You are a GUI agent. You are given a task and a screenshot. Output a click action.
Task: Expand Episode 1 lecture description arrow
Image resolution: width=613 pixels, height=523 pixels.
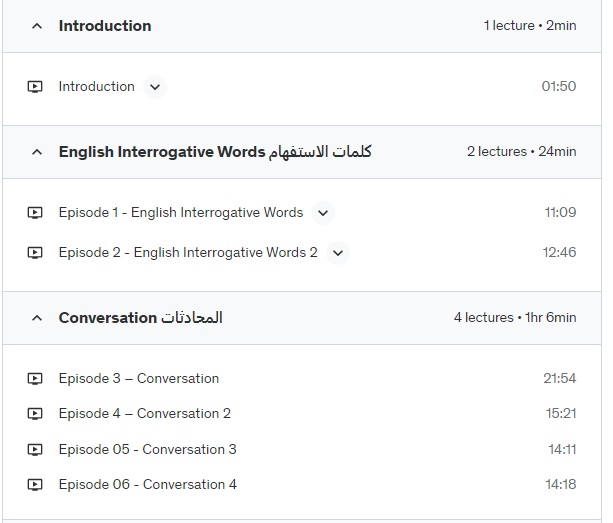(x=323, y=213)
